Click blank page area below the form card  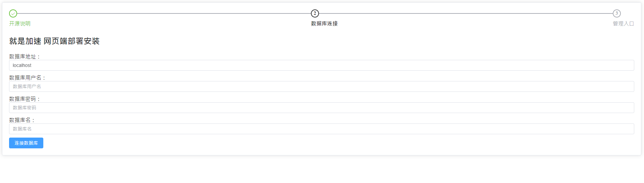tap(322, 170)
